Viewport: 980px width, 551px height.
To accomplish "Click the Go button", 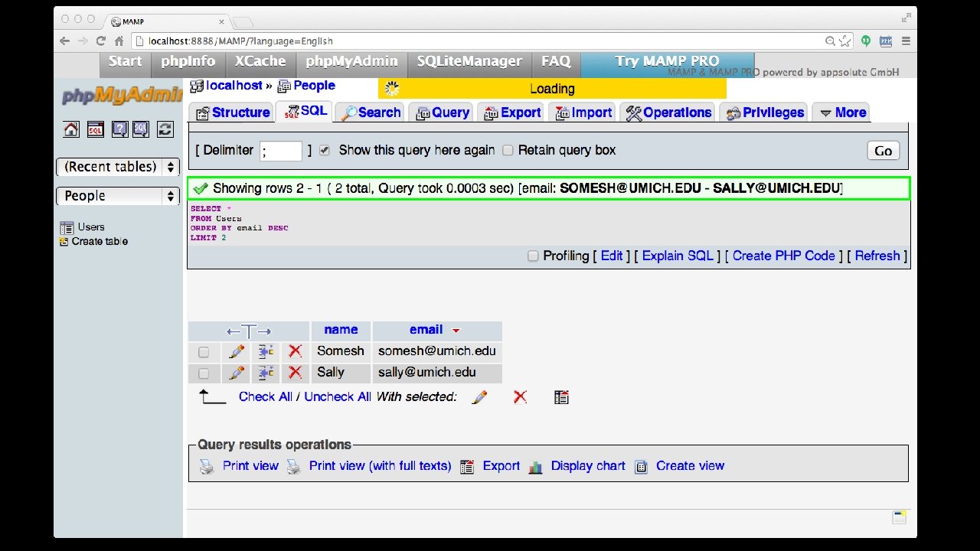I will tap(883, 151).
